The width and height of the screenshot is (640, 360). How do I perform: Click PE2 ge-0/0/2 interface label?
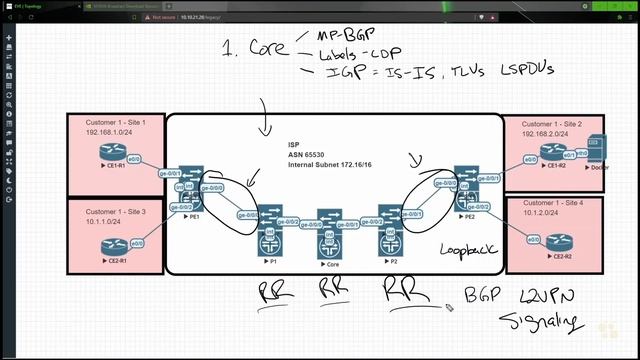coord(478,207)
